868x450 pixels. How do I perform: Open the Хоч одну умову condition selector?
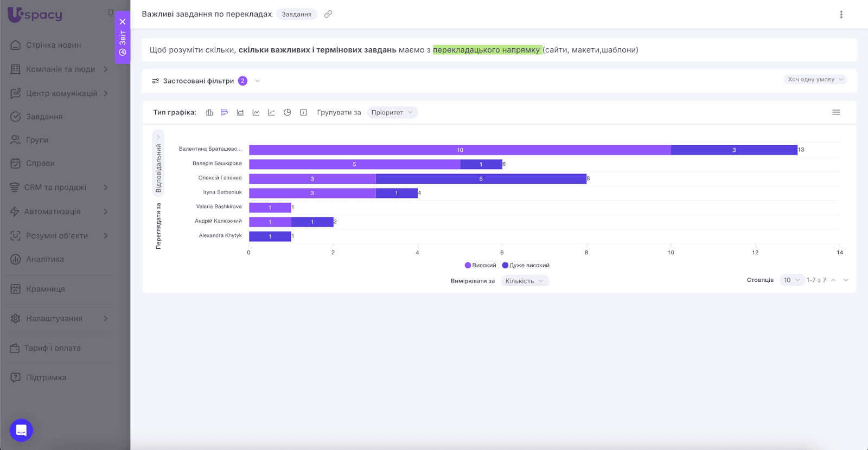[815, 79]
